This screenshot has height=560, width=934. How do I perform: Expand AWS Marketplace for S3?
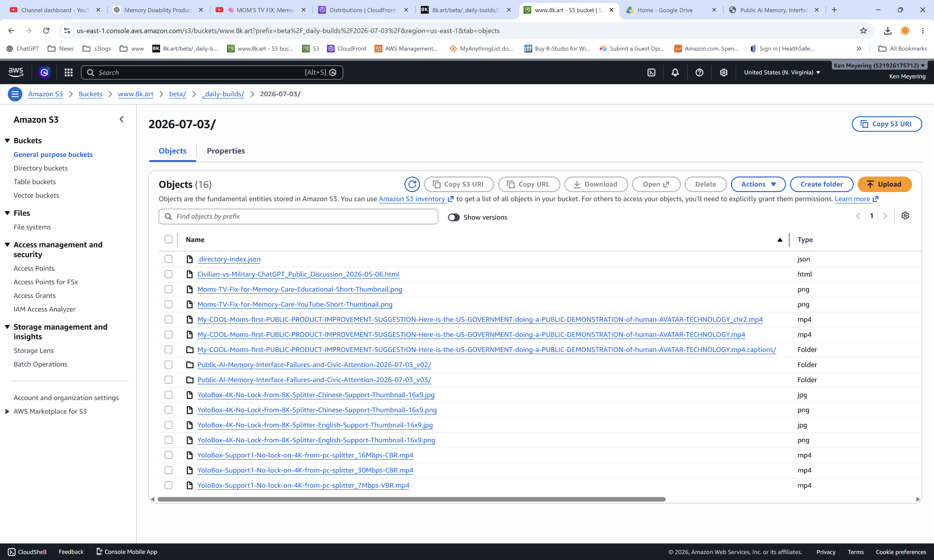(x=7, y=411)
